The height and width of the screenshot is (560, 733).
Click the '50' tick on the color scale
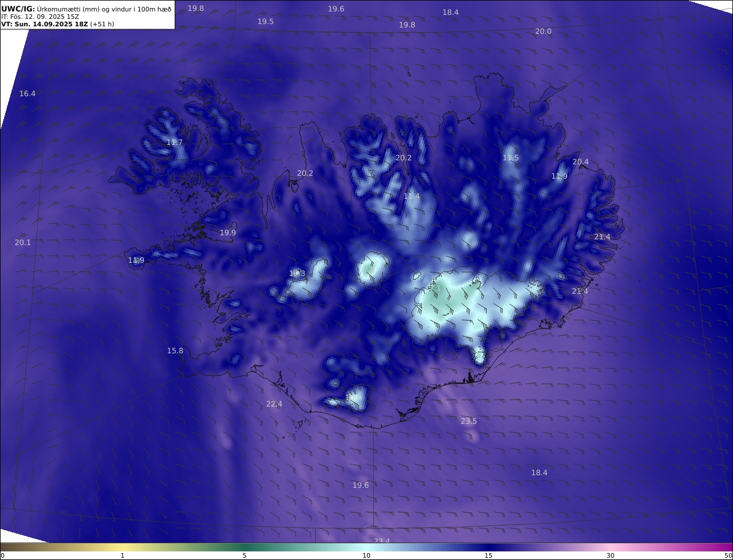[x=728, y=555]
